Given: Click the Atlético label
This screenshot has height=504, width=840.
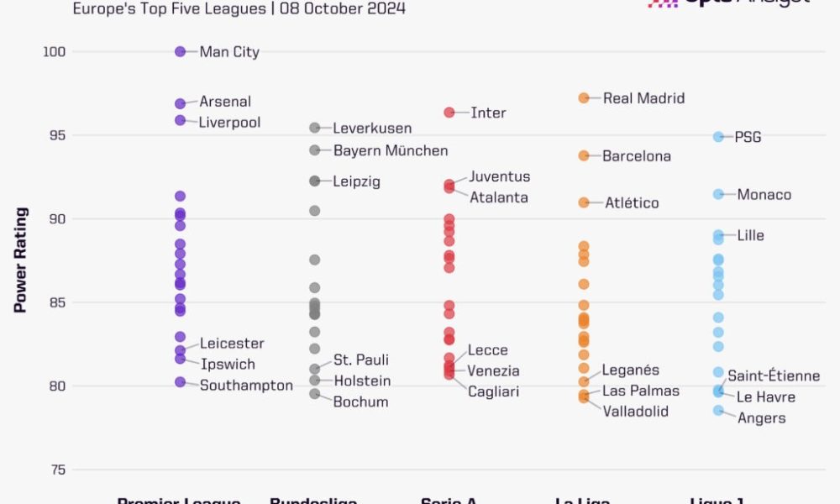Looking at the screenshot, I should [x=632, y=203].
